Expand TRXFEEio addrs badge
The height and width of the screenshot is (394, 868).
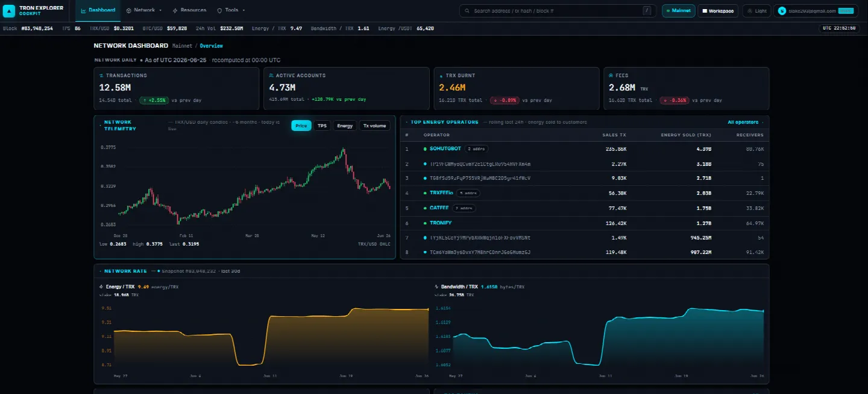coord(468,193)
